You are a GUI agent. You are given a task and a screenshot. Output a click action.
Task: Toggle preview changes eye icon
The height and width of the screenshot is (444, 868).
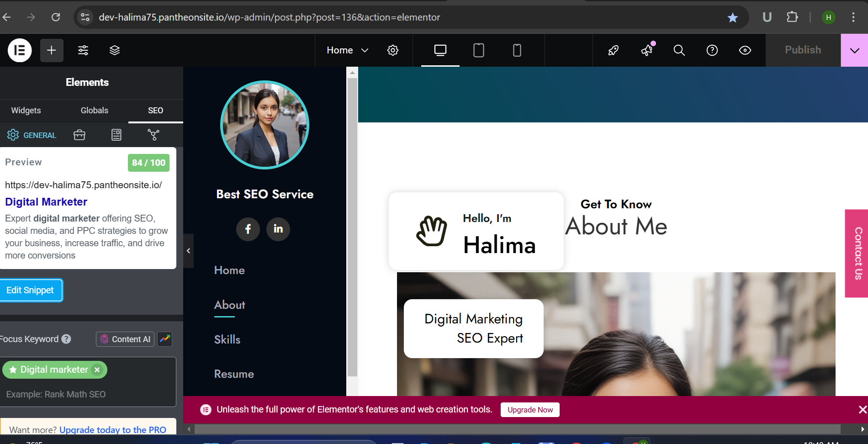tap(745, 50)
